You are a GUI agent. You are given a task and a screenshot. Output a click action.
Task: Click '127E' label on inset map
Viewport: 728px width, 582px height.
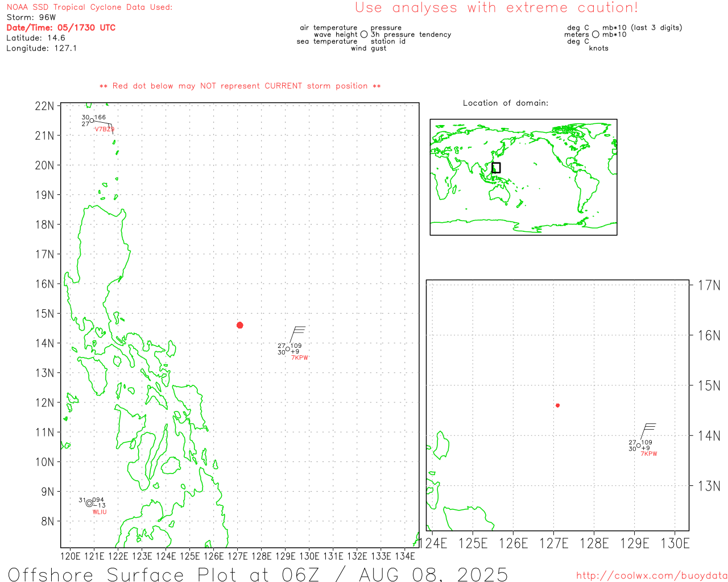click(554, 543)
